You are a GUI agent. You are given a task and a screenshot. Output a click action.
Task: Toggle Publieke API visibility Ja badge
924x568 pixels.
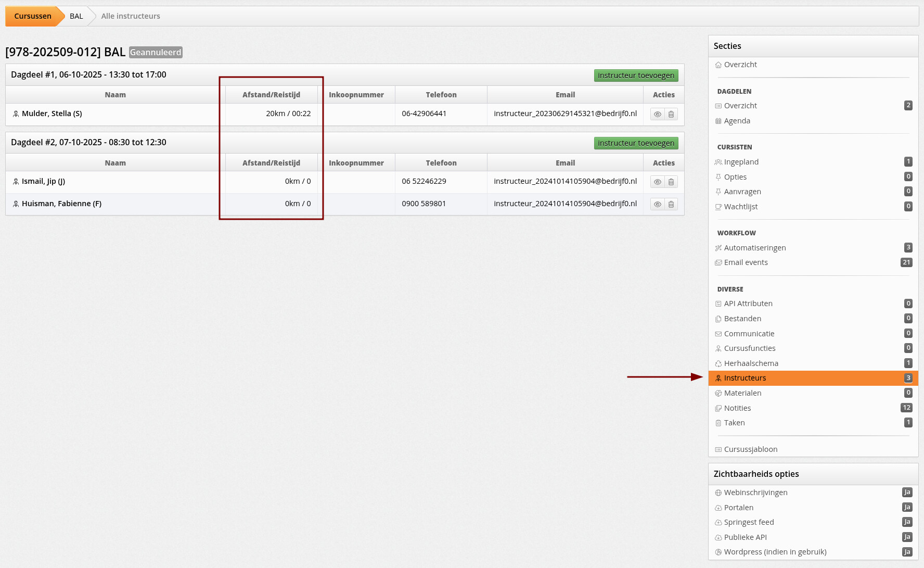[907, 537]
